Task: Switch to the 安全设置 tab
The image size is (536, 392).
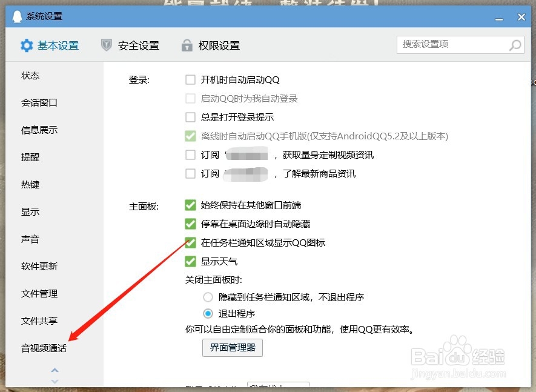Action: pyautogui.click(x=130, y=45)
